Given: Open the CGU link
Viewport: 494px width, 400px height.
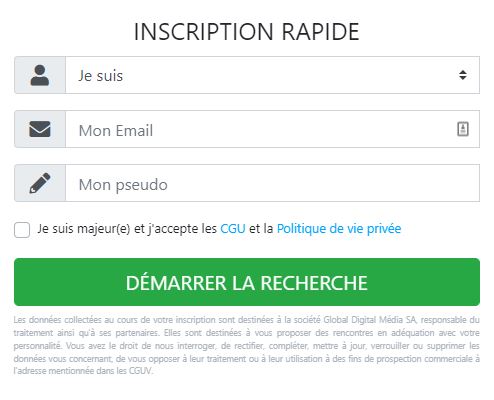Looking at the screenshot, I should tap(233, 229).
